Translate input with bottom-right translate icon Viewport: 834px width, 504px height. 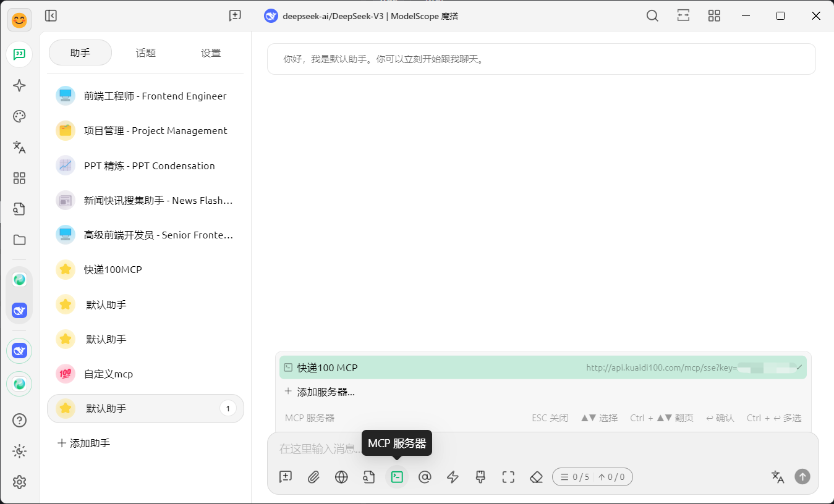click(x=778, y=477)
